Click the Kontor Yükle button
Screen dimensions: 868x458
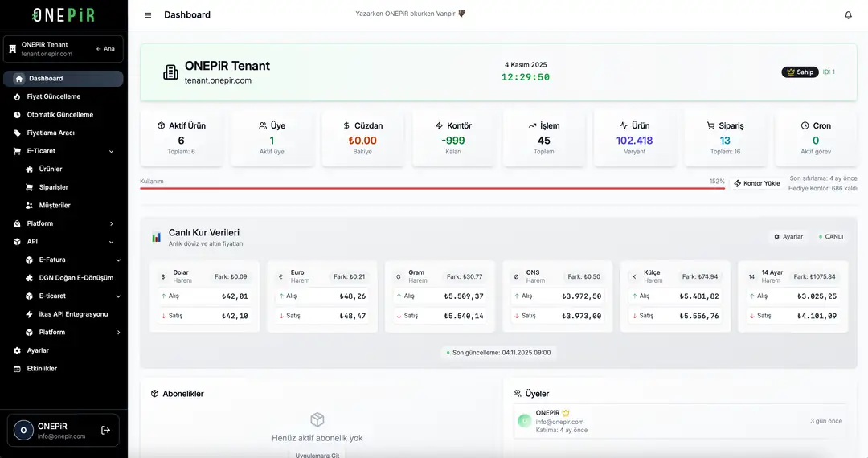[x=756, y=183]
